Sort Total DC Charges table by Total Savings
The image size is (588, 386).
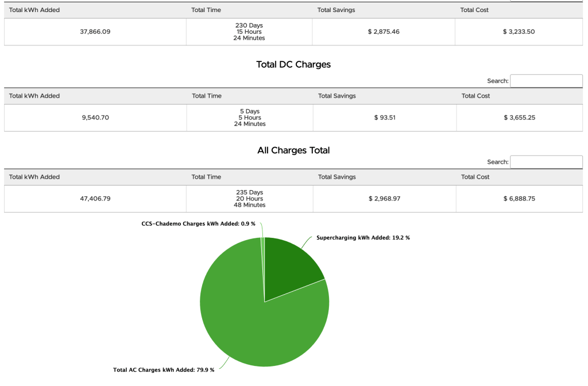coord(337,96)
